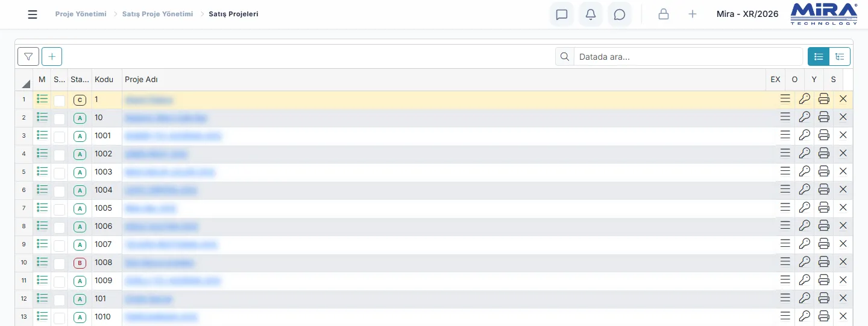Tick the checkbox for project 1003
Viewport: 868px width, 326px height.
coord(59,173)
